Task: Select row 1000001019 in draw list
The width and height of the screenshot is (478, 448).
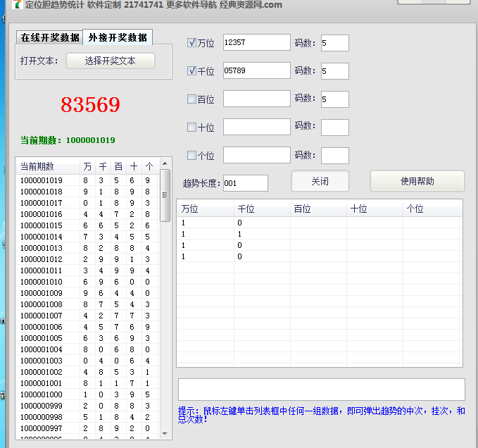Action: pos(88,180)
